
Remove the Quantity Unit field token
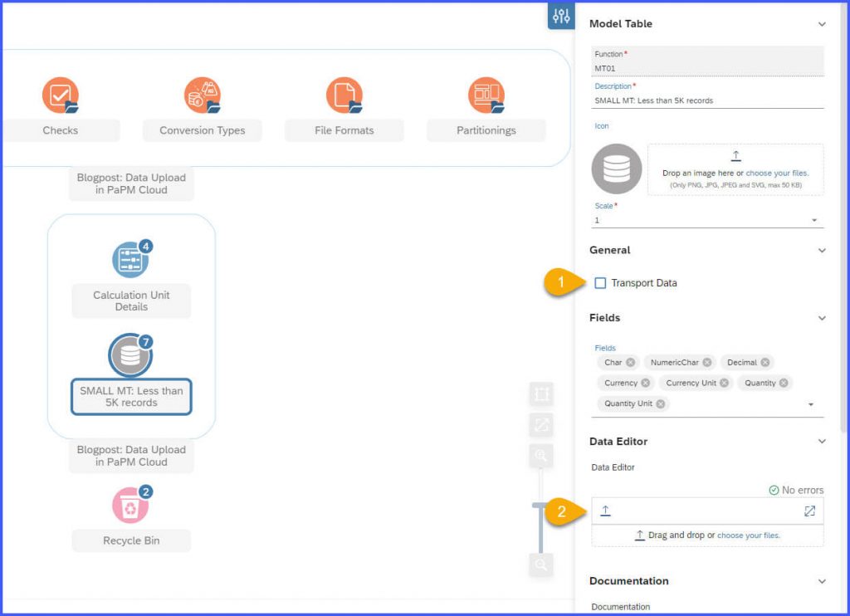click(660, 403)
